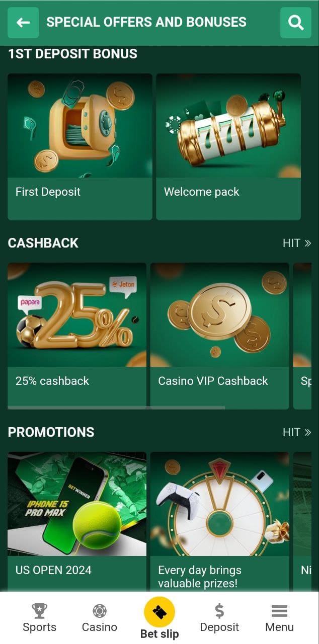Image resolution: width=319 pixels, height=644 pixels.
Task: Open Casino VIP Cashback coins image
Action: click(220, 315)
